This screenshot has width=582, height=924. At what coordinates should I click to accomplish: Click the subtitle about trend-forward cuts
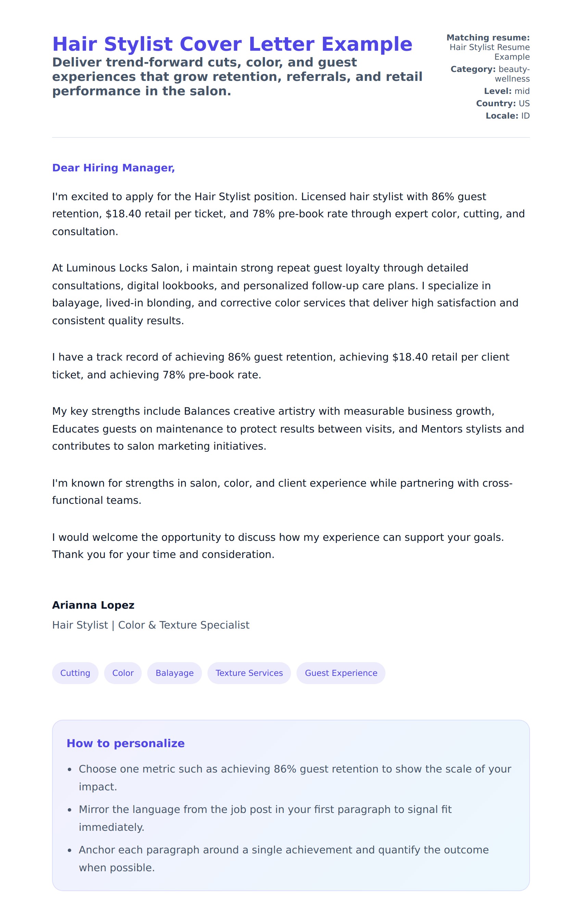click(237, 77)
